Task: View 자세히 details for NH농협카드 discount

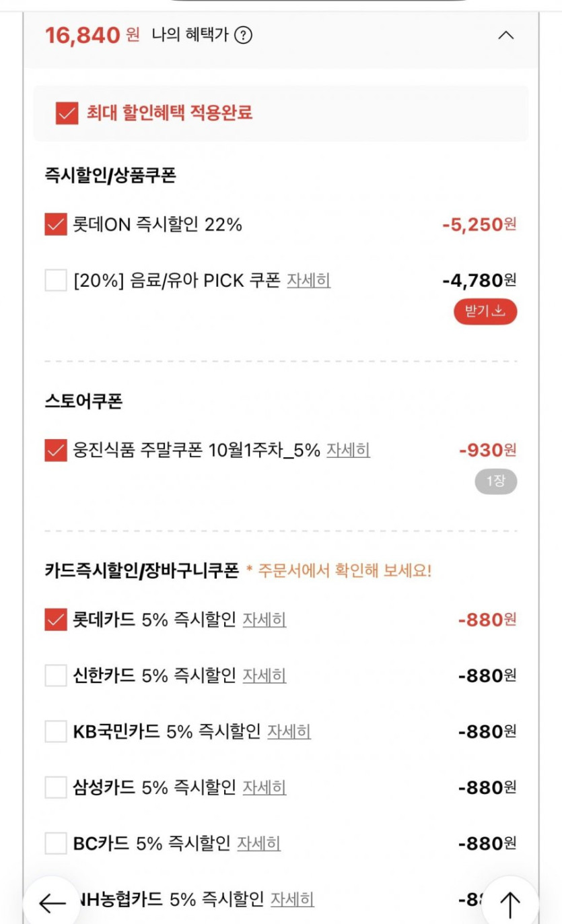Action: (292, 899)
